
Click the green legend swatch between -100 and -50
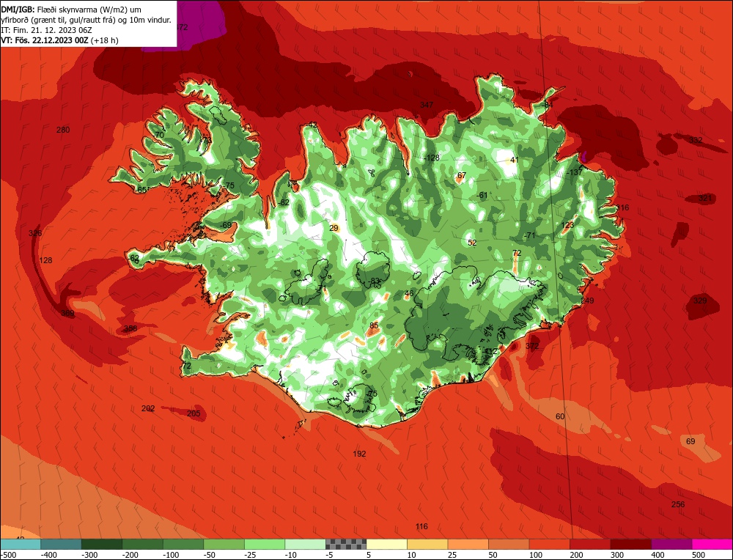[x=183, y=544]
